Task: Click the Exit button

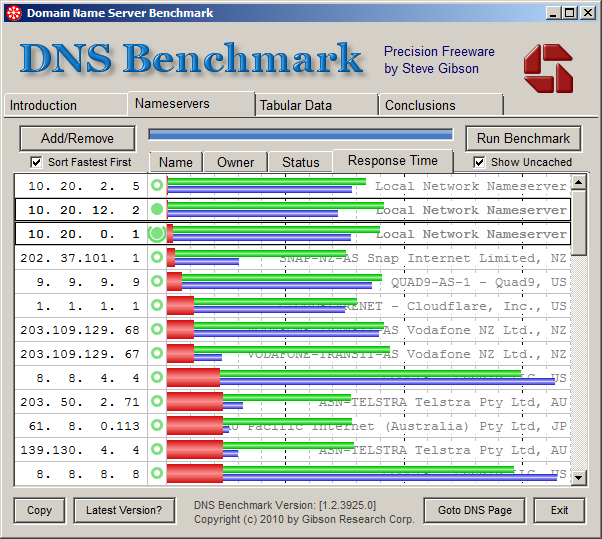Action: (559, 510)
